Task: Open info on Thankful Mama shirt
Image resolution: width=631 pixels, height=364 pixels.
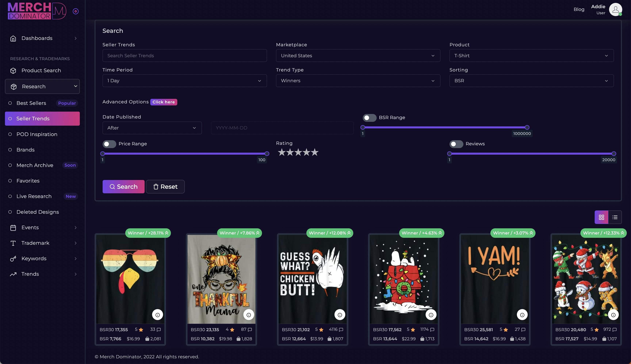Action: point(249,315)
